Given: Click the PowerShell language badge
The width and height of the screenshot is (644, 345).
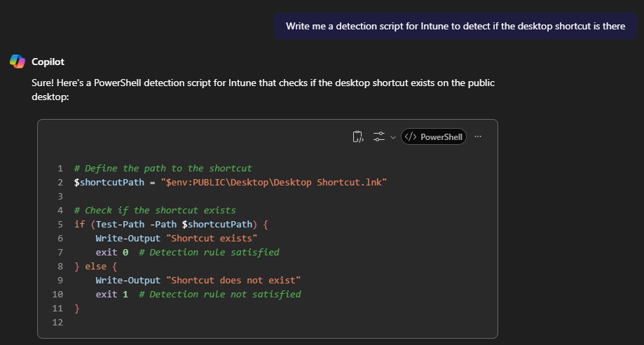Looking at the screenshot, I should 434,137.
